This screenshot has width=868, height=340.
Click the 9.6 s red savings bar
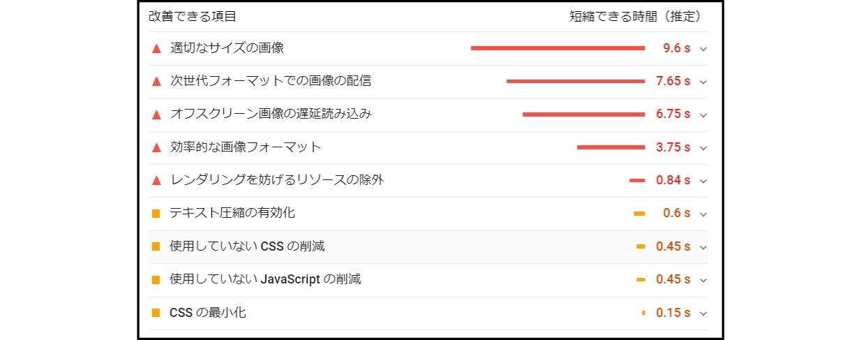click(558, 48)
